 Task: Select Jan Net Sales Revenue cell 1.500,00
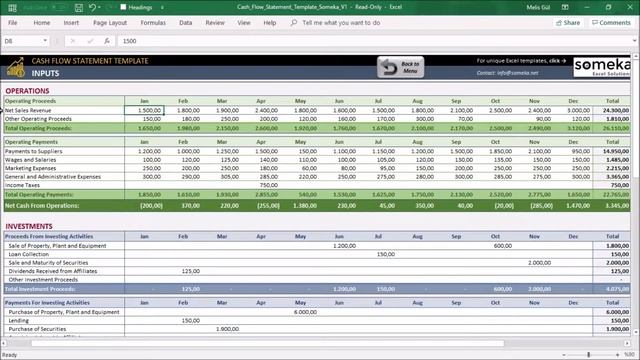(144, 110)
